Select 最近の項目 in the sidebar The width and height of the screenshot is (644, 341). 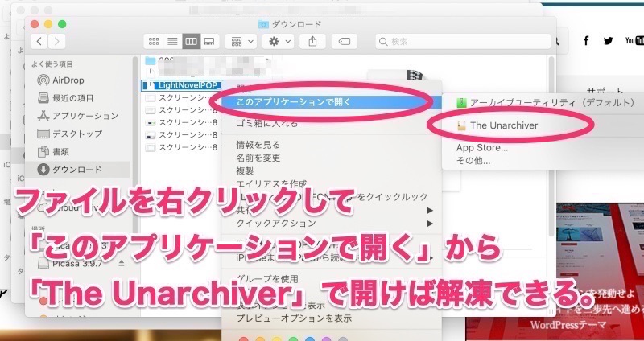click(x=65, y=98)
